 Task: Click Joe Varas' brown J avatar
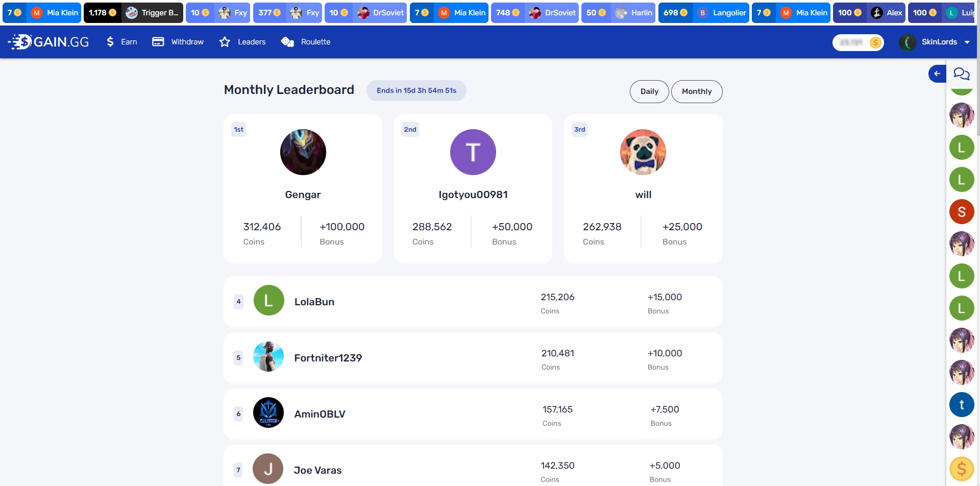[268, 469]
